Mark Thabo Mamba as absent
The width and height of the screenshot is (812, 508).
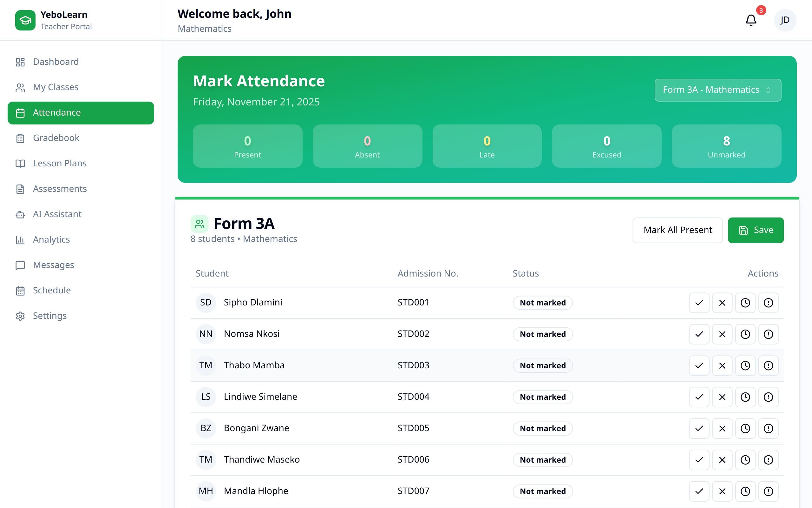pyautogui.click(x=722, y=365)
